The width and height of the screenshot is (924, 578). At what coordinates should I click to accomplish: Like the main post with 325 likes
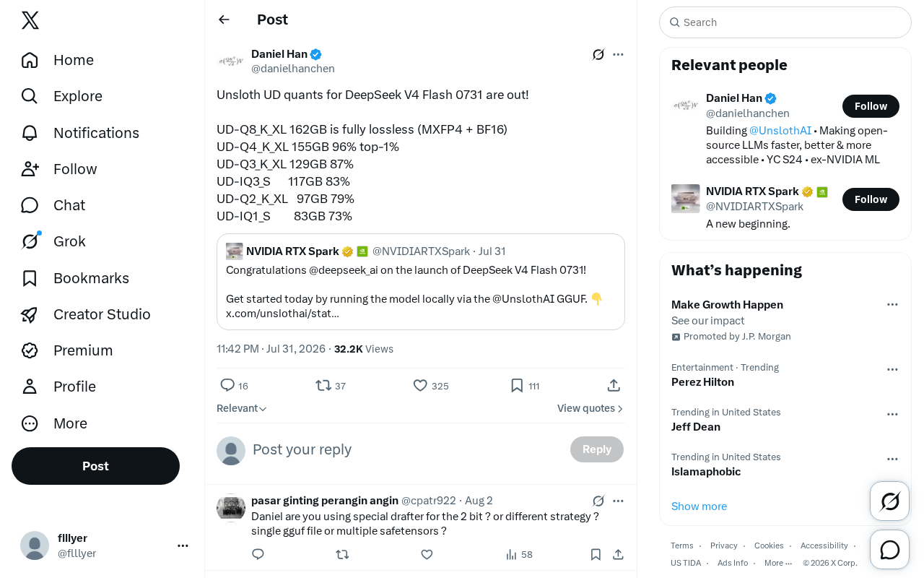[x=430, y=386]
